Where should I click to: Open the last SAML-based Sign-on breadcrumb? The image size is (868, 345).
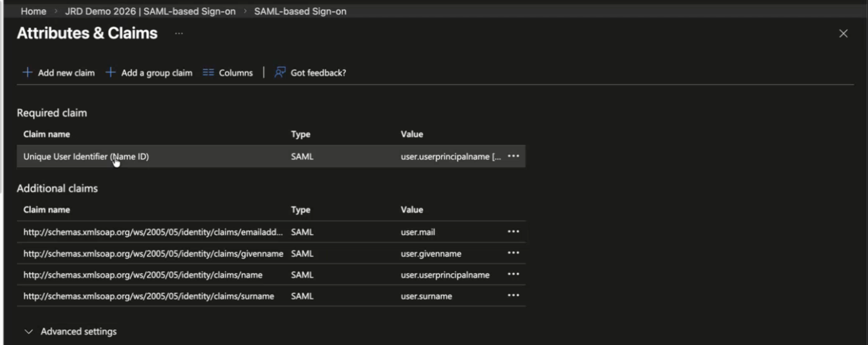pyautogui.click(x=300, y=11)
